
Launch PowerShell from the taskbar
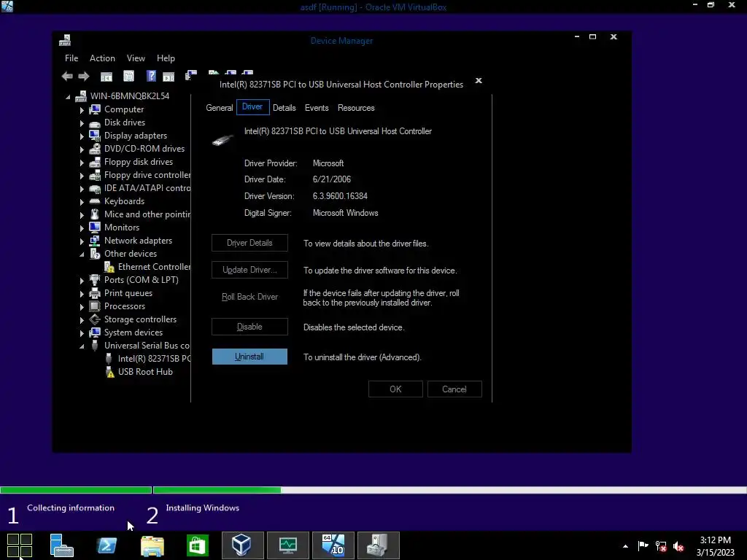pos(107,545)
